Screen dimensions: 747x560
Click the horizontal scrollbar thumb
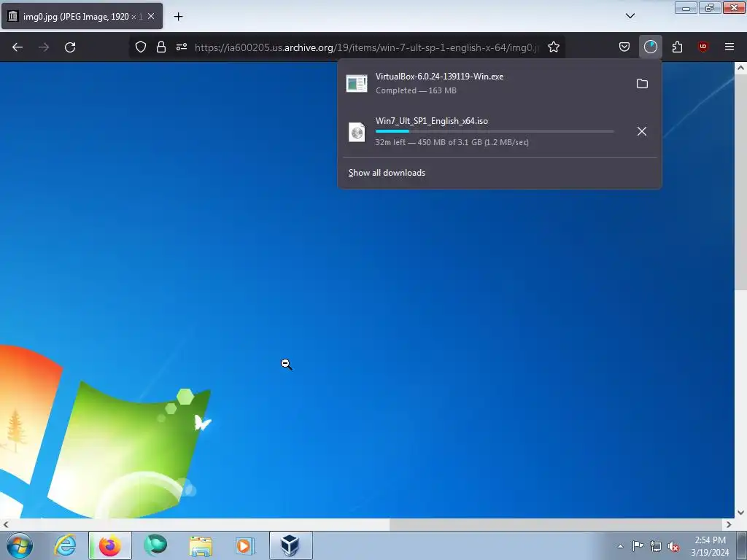pyautogui.click(x=556, y=524)
